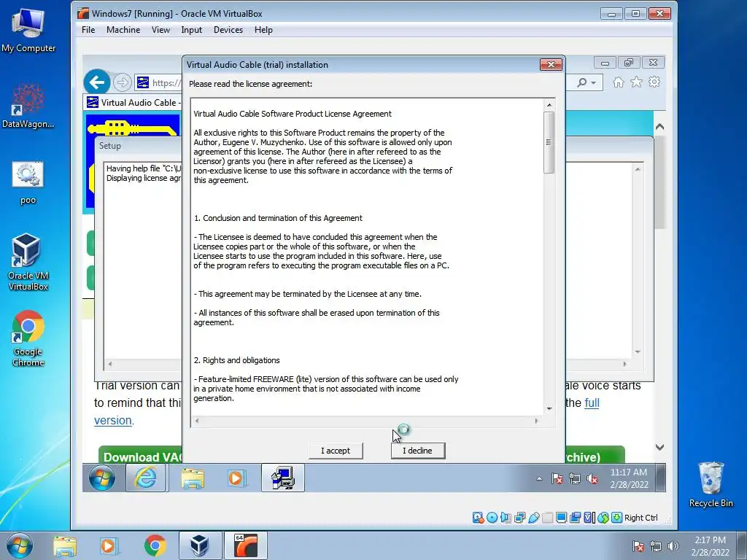Viewport: 747px width, 560px height.
Task: Open Internet Explorer home page icon
Action: point(619,82)
